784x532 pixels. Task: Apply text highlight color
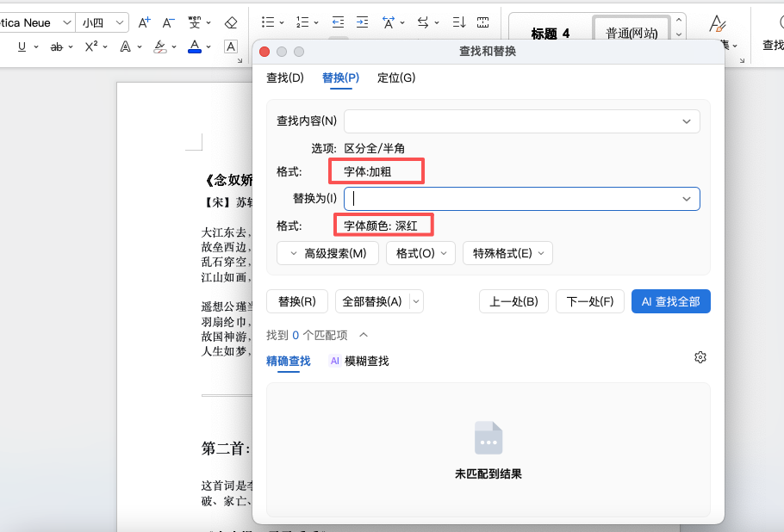160,47
